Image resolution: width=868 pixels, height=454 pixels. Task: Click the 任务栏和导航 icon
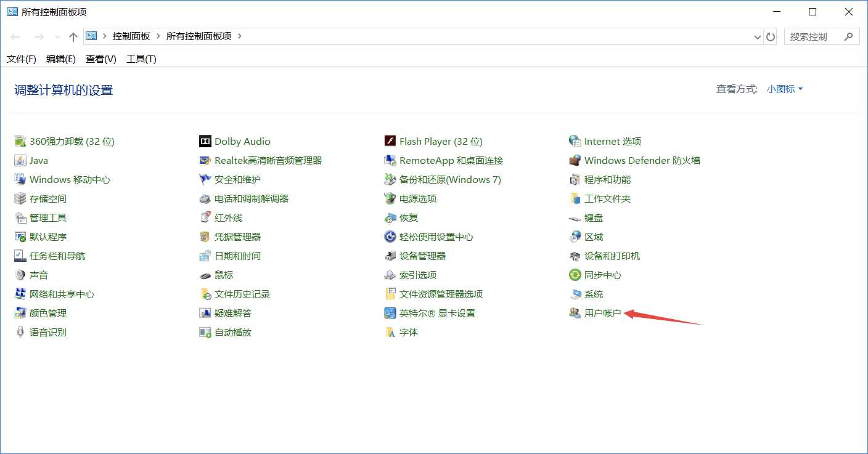[20, 256]
